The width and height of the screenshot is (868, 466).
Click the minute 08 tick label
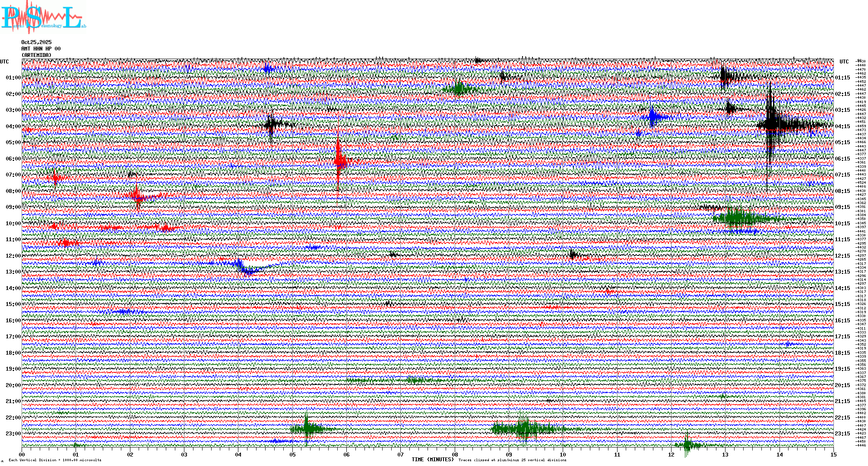455,454
